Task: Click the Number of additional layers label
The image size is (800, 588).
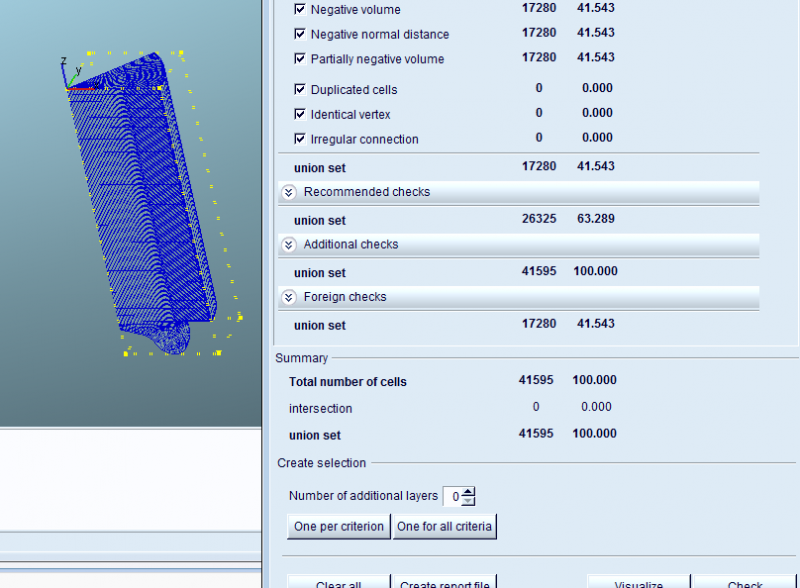Action: pyautogui.click(x=363, y=496)
